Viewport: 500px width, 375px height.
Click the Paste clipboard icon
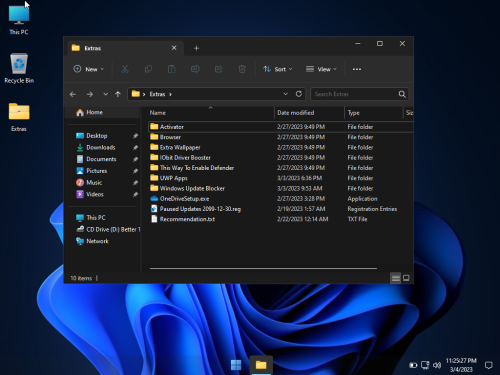(172, 69)
